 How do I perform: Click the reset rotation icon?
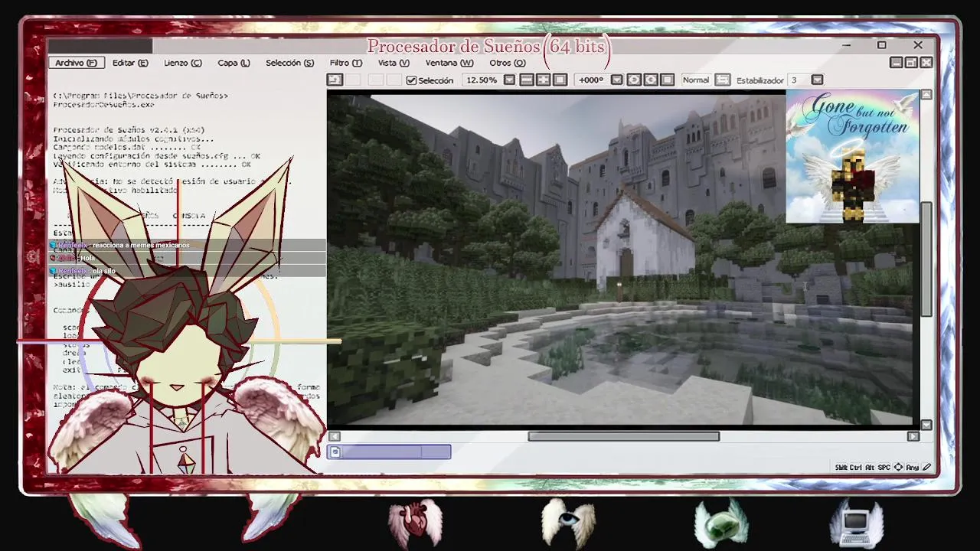668,80
